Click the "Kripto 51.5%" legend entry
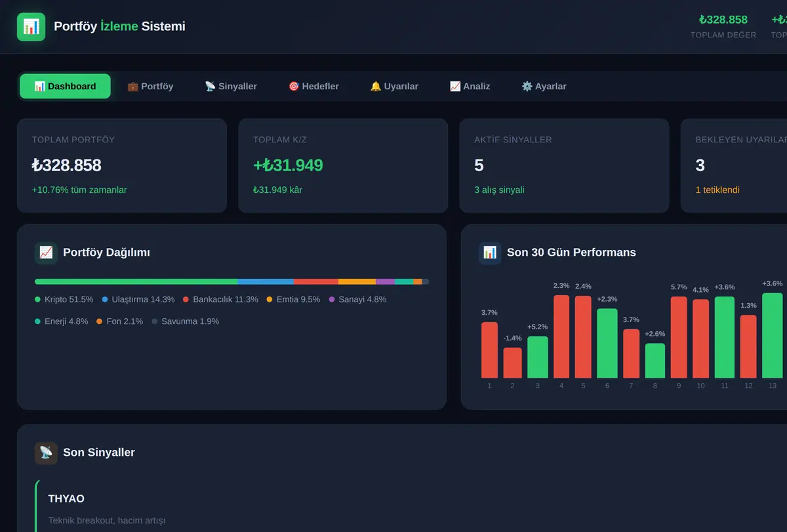This screenshot has height=532, width=787. point(64,300)
